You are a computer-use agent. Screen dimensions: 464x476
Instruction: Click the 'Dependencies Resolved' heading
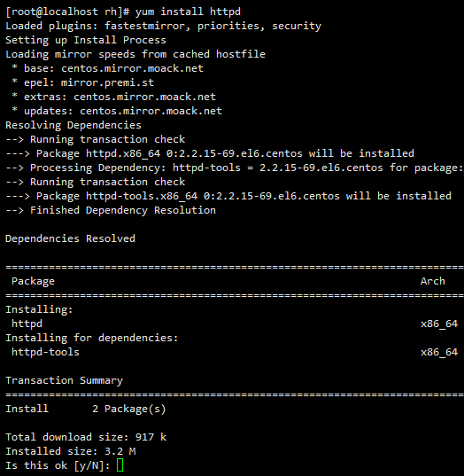pos(70,238)
